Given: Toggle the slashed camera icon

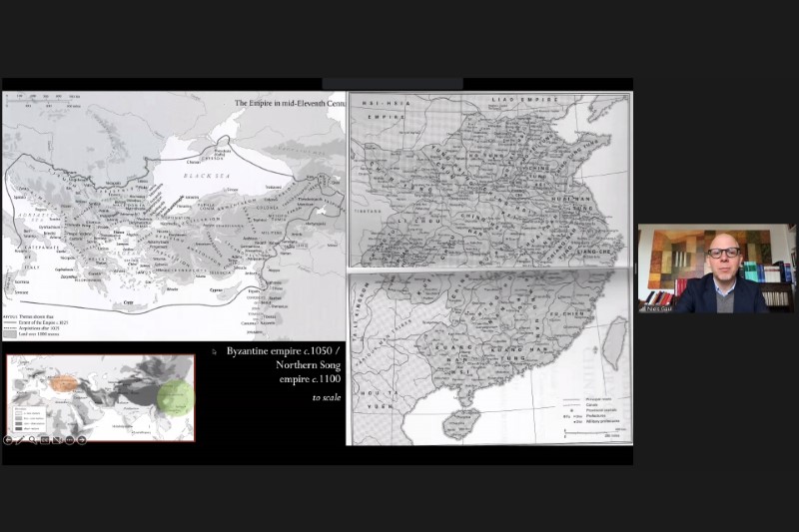Looking at the screenshot, I should (x=58, y=440).
